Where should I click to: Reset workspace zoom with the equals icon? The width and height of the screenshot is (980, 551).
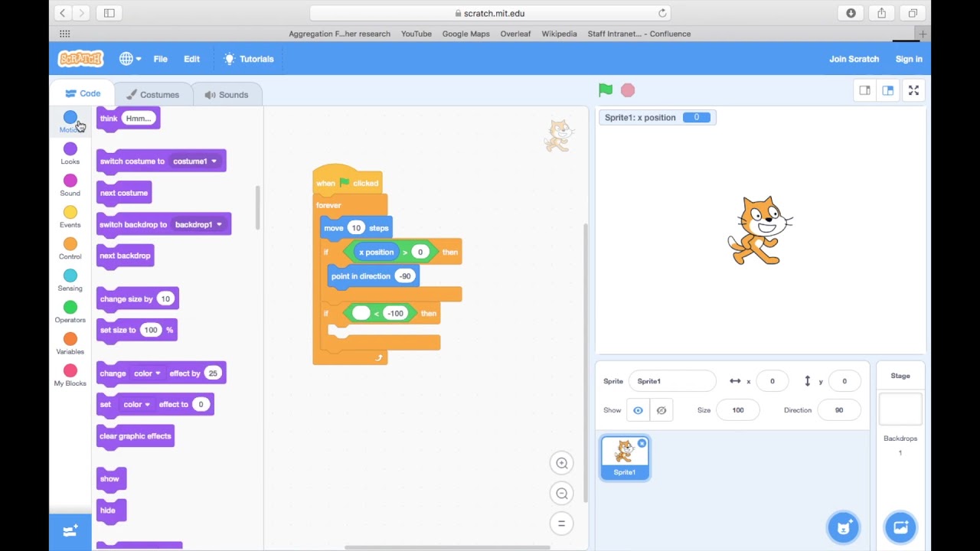[561, 523]
